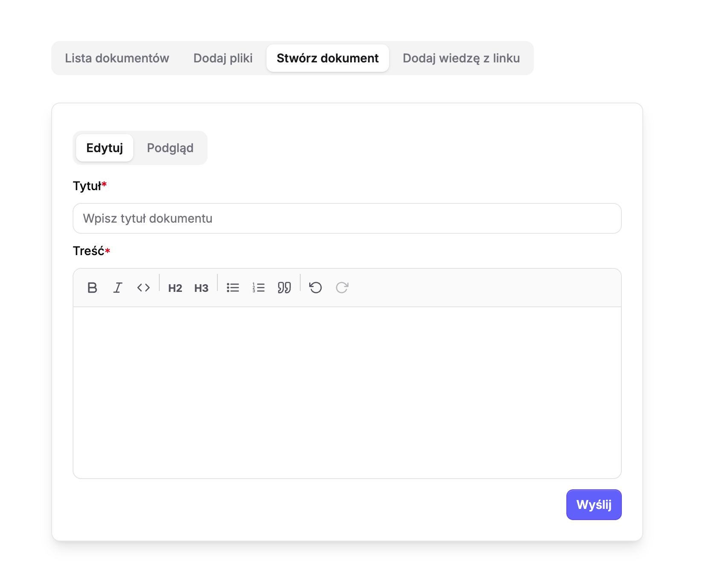Image resolution: width=703 pixels, height=588 pixels.
Task: Open the Lista dokumentów tab
Action: point(117,58)
